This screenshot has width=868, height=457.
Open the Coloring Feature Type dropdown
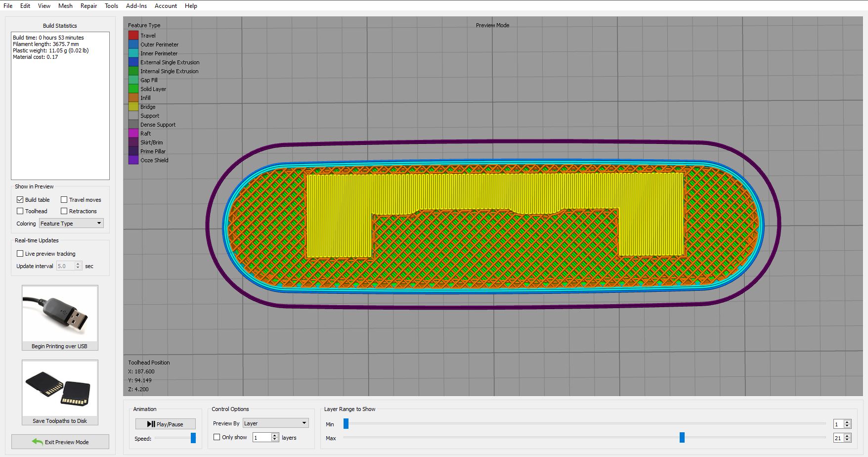pyautogui.click(x=71, y=224)
